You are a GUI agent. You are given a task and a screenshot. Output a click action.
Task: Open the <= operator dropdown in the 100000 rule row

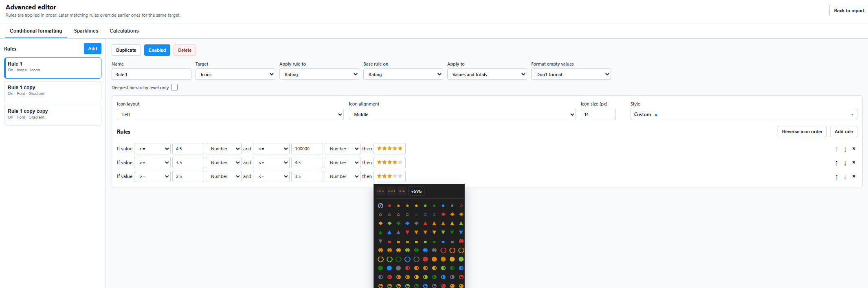tap(271, 149)
